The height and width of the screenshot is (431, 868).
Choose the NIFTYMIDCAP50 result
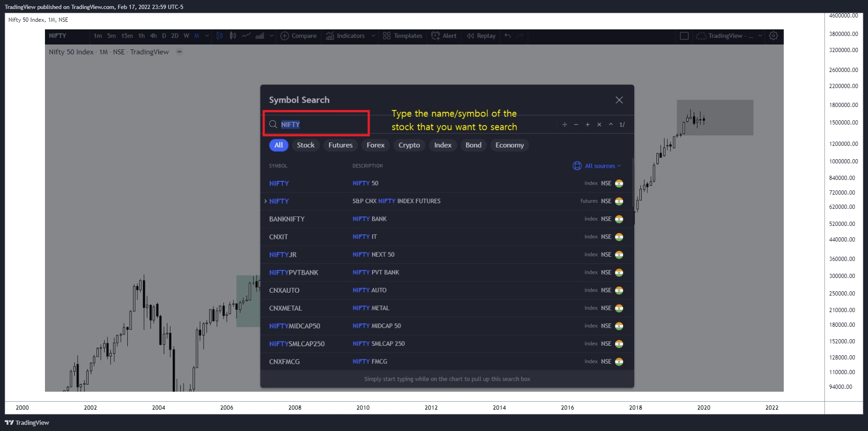[x=446, y=326]
